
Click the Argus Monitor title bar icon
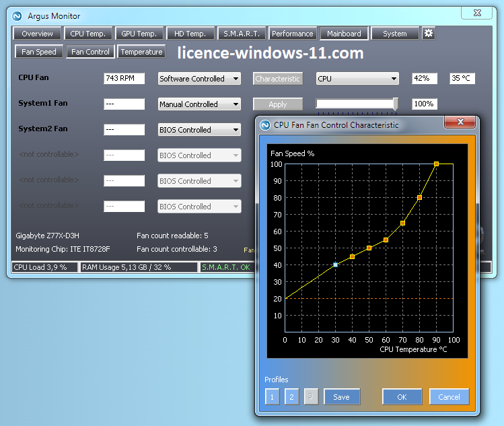pos(17,15)
